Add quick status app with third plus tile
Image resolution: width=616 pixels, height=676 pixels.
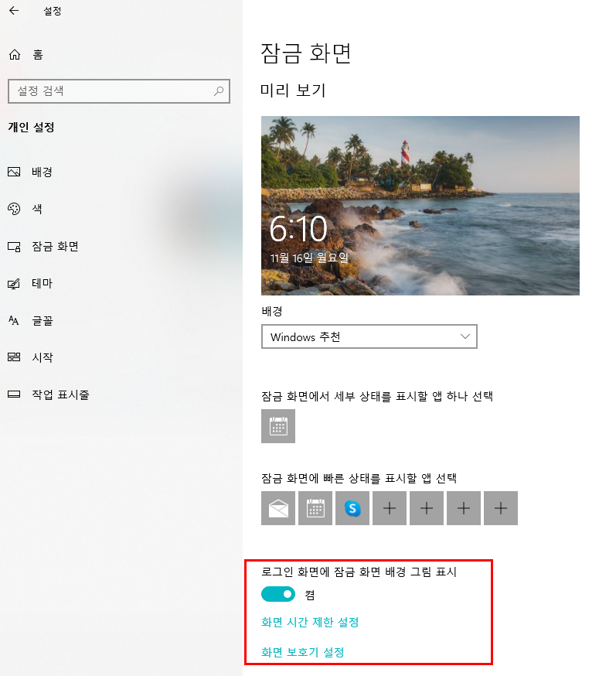coord(464,508)
